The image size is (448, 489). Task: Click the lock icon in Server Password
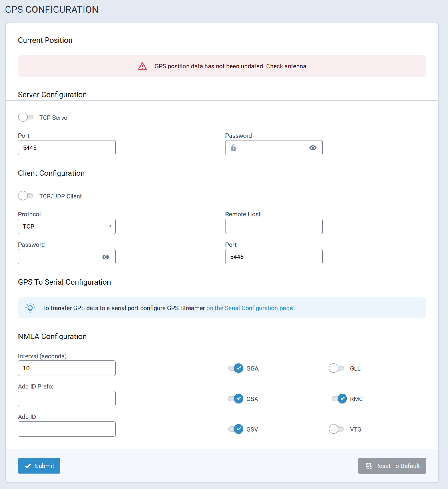(233, 148)
